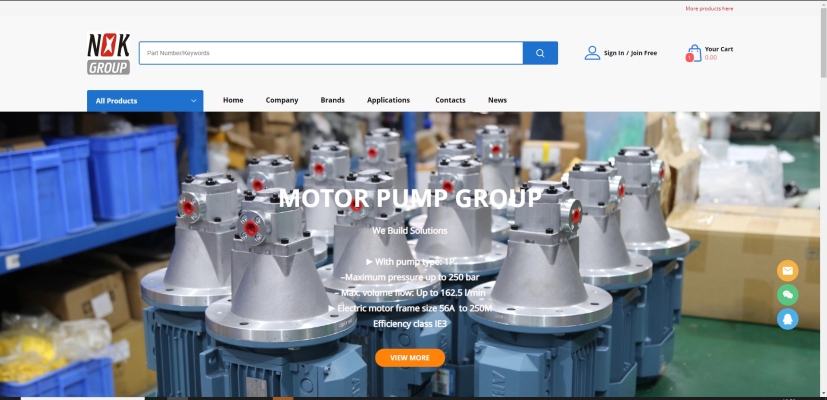This screenshot has height=400, width=827.
Task: Click the Sign In / Join Free link
Action: click(x=630, y=53)
